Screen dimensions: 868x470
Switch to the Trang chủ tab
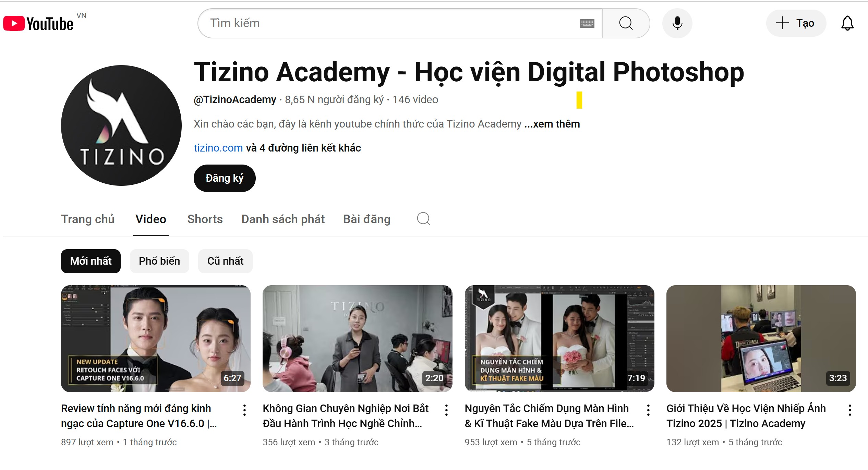tap(88, 219)
